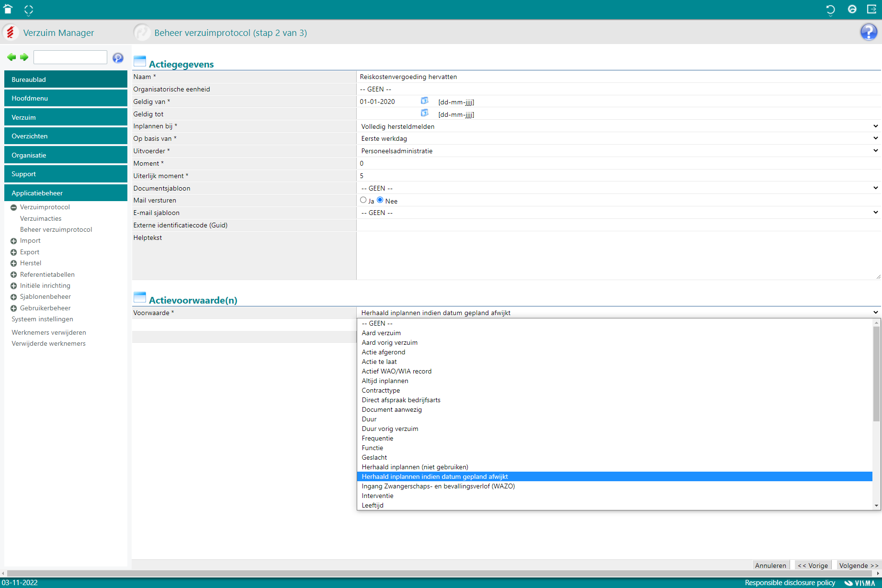
Task: Select the Nee radio for Mail versturen
Action: [x=380, y=200]
